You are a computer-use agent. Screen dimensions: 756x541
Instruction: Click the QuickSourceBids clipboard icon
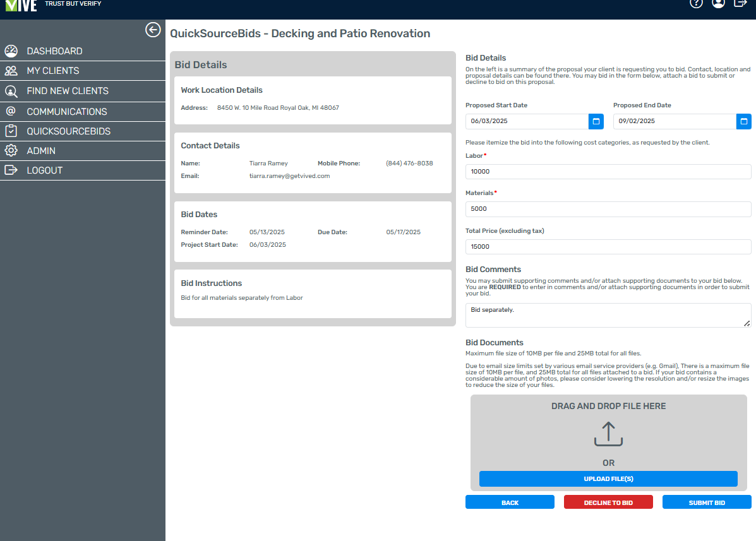11,131
